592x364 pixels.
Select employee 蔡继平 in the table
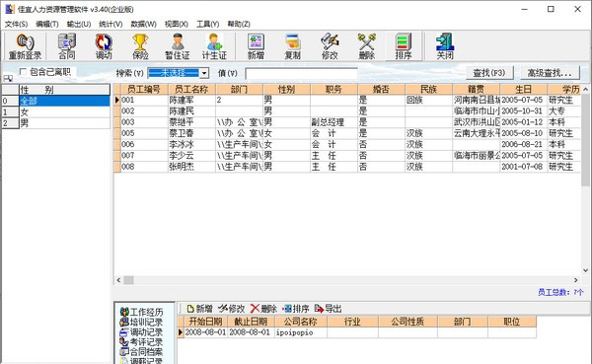(191, 122)
